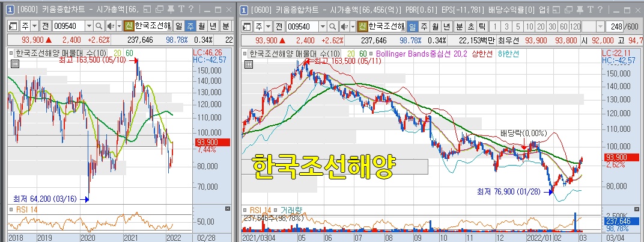Click the speaker sound icon in left window
This screenshot has width=644, height=242.
pos(111,26)
